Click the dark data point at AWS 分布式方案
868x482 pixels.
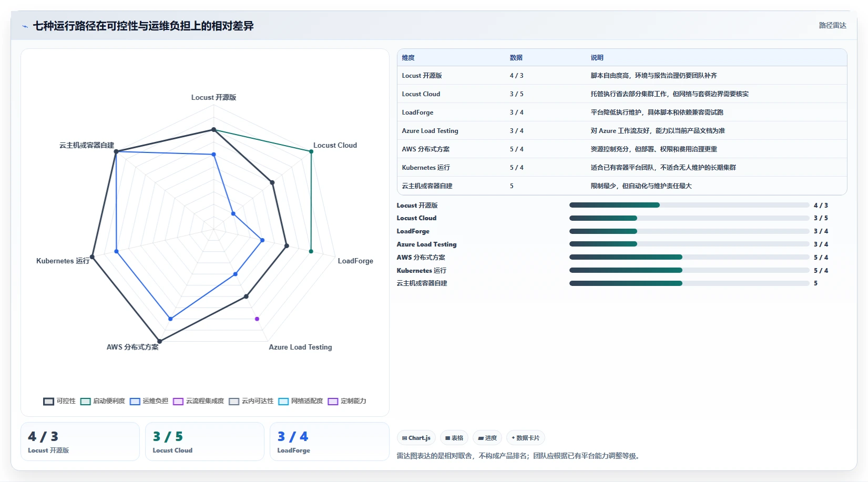pos(160,341)
